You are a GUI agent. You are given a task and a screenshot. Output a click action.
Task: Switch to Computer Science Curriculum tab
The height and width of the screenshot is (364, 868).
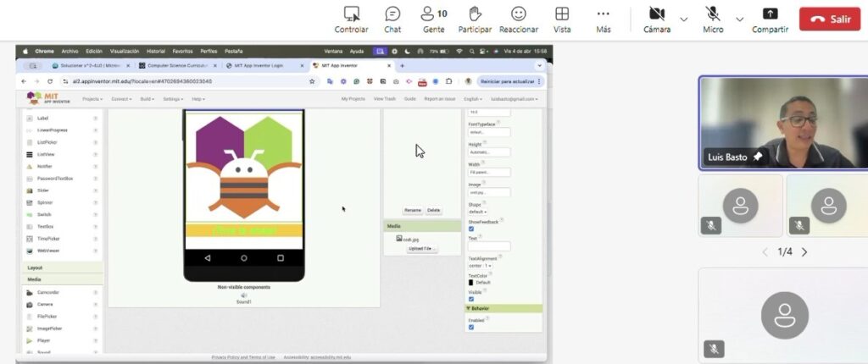[x=178, y=65]
